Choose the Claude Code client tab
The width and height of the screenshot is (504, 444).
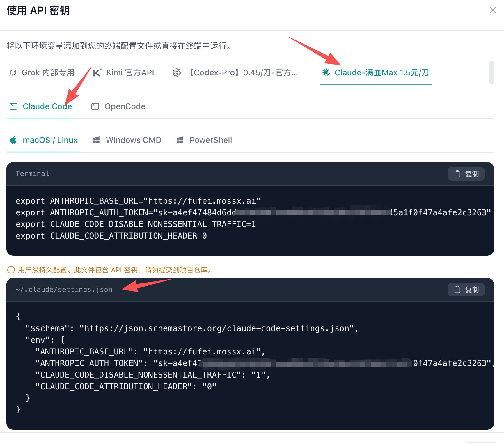tap(40, 106)
